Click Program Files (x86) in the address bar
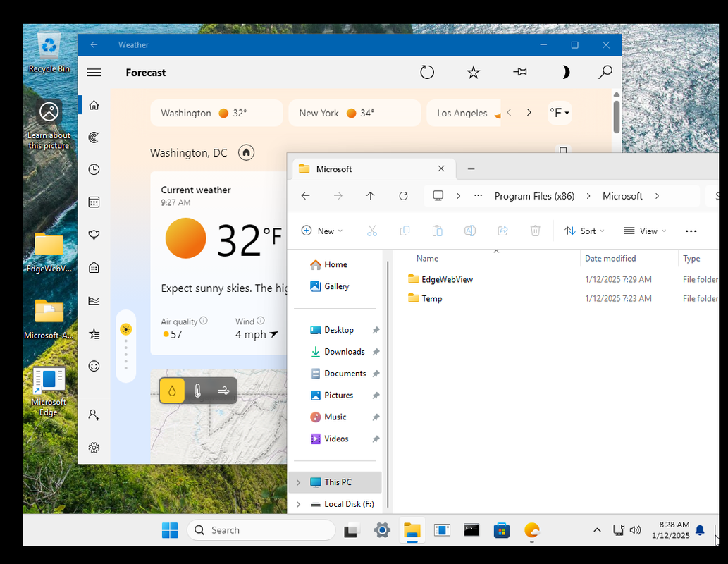The width and height of the screenshot is (728, 564). 534,196
